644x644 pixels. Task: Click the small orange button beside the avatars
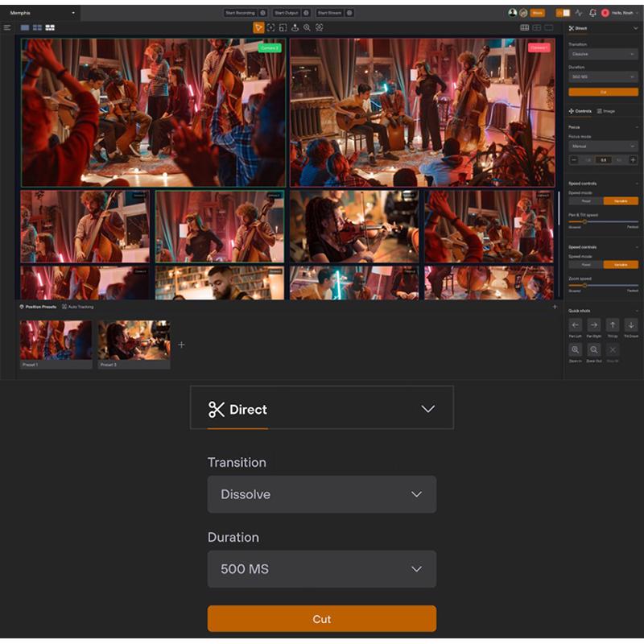(x=538, y=13)
